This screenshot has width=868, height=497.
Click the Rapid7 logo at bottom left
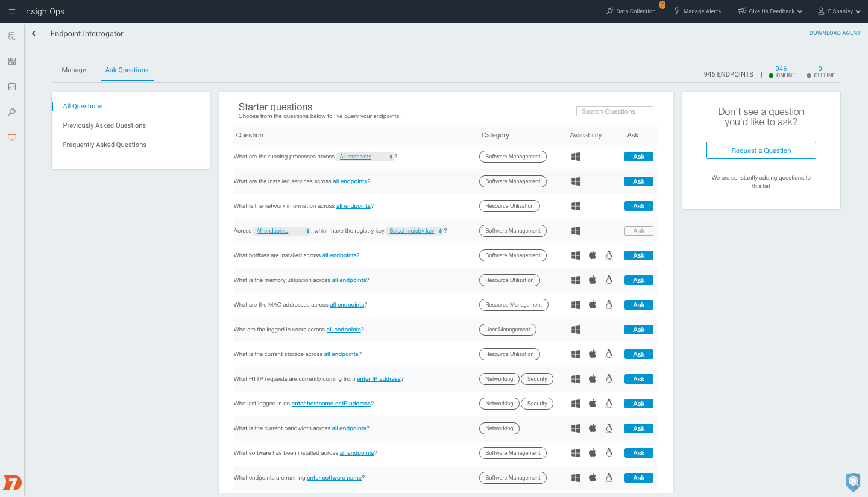point(12,482)
